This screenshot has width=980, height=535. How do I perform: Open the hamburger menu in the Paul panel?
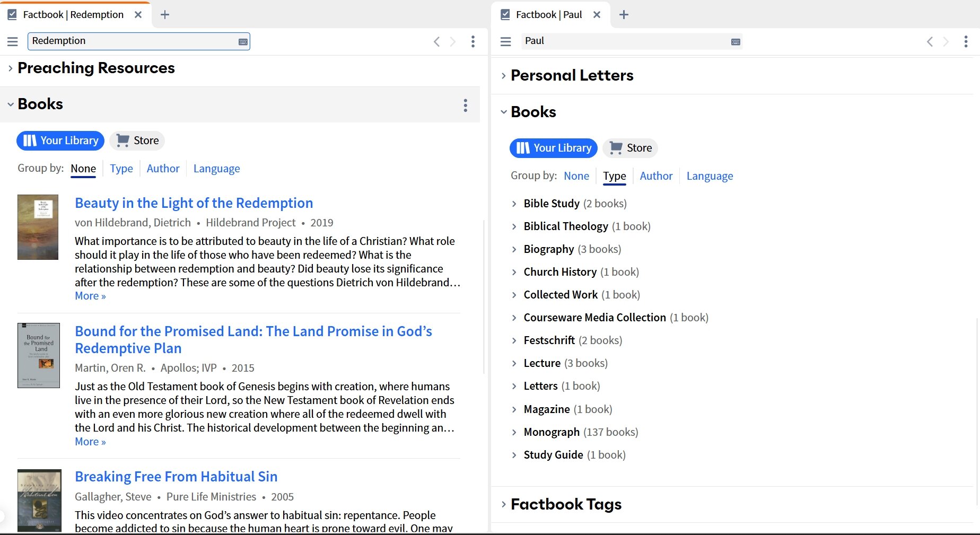point(505,41)
